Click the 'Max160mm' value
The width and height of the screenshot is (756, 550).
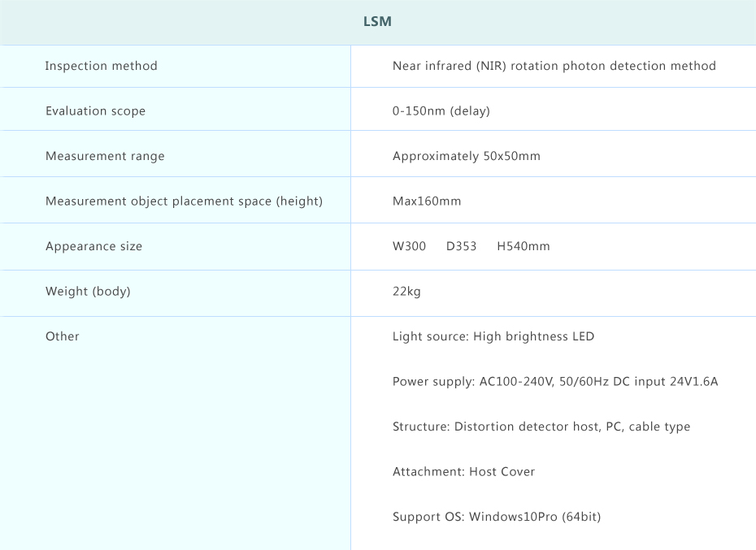coord(427,201)
